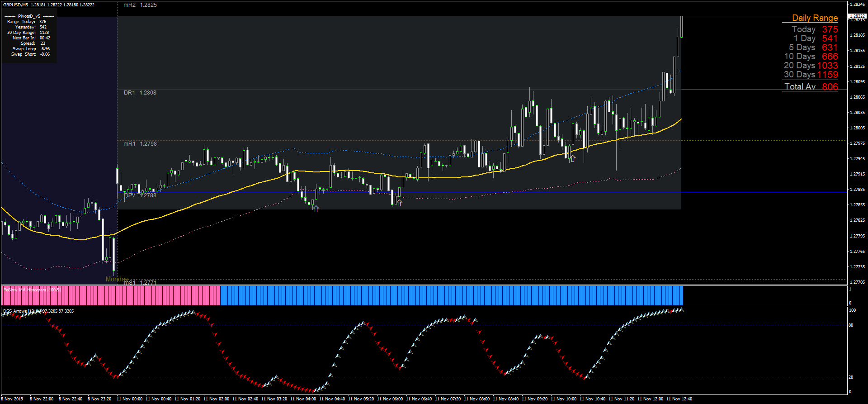Click the '20 Days 1033' daily range row
The width and height of the screenshot is (868, 404).
[811, 66]
